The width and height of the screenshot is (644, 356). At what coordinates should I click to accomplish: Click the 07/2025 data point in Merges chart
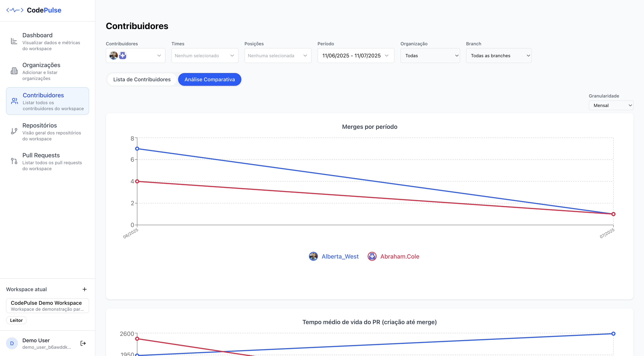[x=613, y=214]
